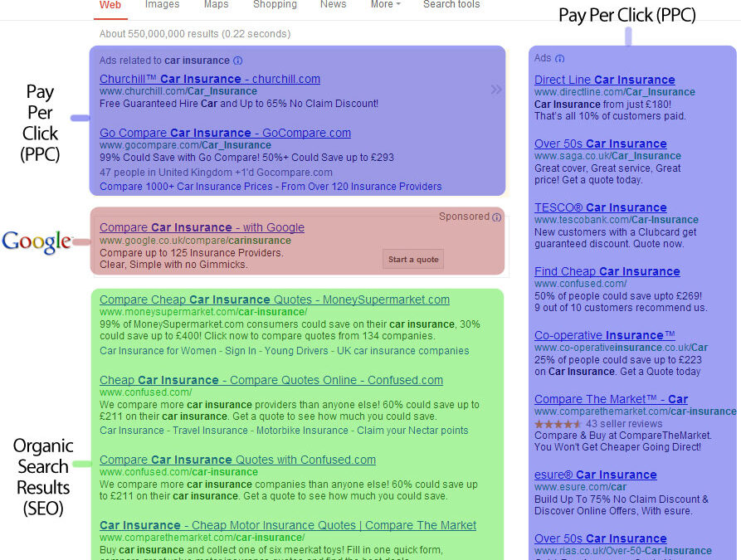The image size is (741, 560).
Task: Open Co-operative Insurance ad
Action: click(604, 335)
